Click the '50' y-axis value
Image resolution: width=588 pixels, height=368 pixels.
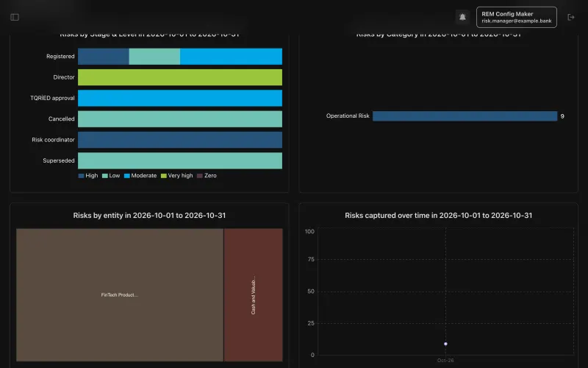311,291
